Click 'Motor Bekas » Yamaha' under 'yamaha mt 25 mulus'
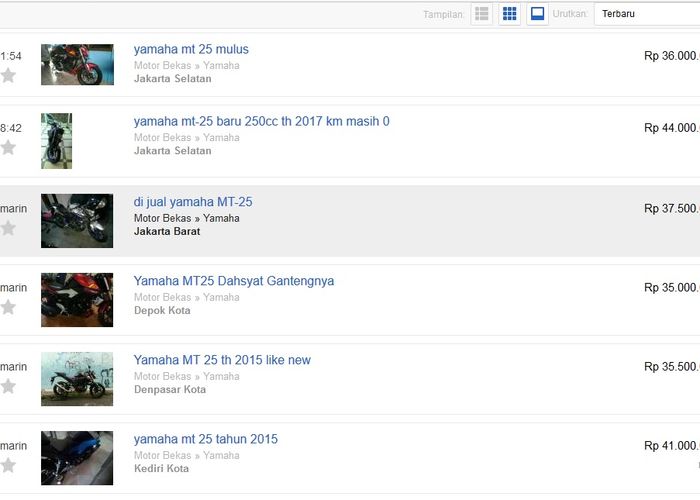The width and height of the screenshot is (700, 500). point(187,66)
